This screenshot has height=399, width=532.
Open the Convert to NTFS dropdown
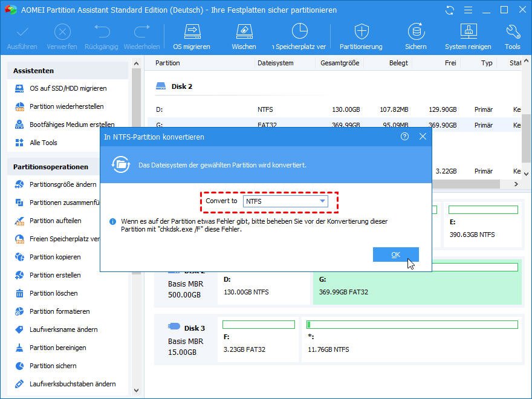click(x=285, y=201)
